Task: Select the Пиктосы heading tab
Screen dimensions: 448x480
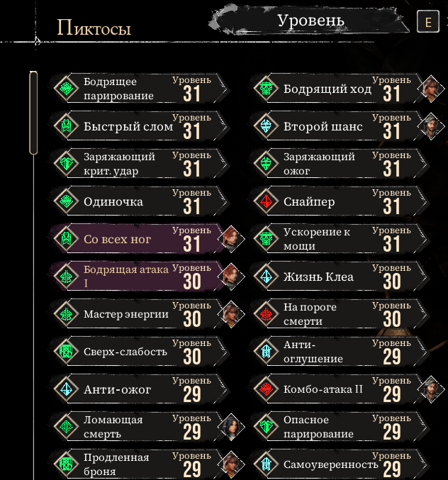Action: pos(94,28)
